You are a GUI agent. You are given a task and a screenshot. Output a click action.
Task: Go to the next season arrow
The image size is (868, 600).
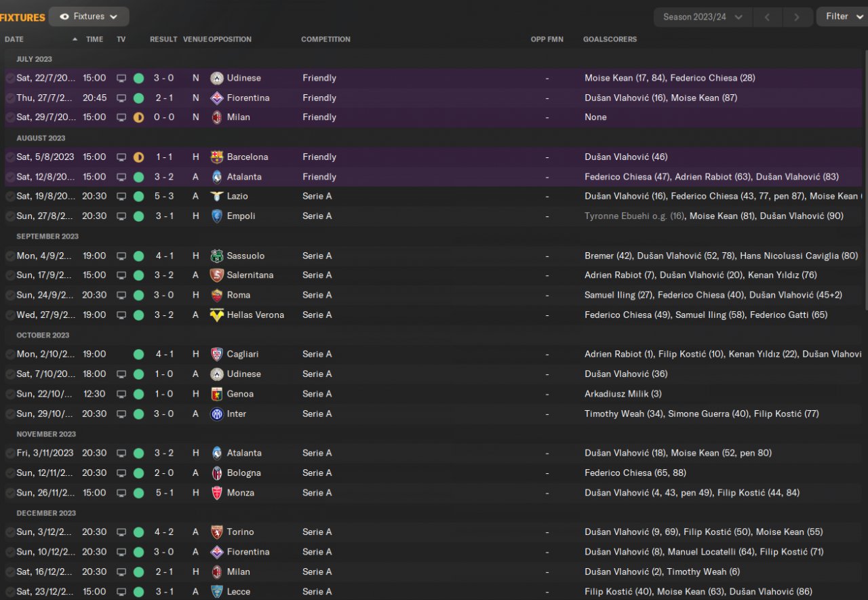point(797,17)
